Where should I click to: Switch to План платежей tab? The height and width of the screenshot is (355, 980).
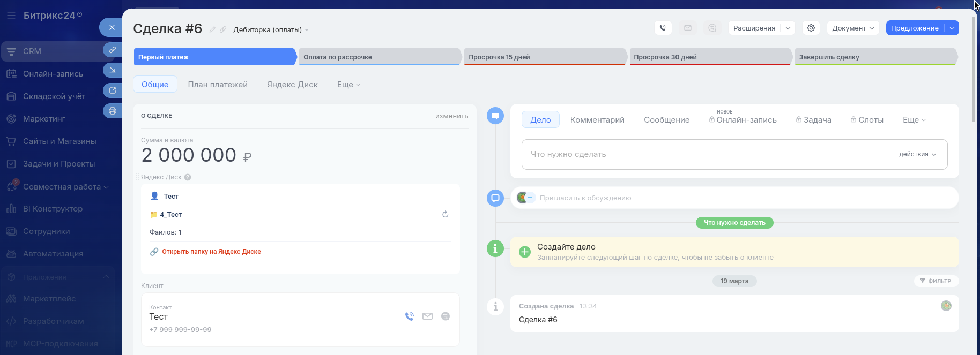tap(218, 85)
